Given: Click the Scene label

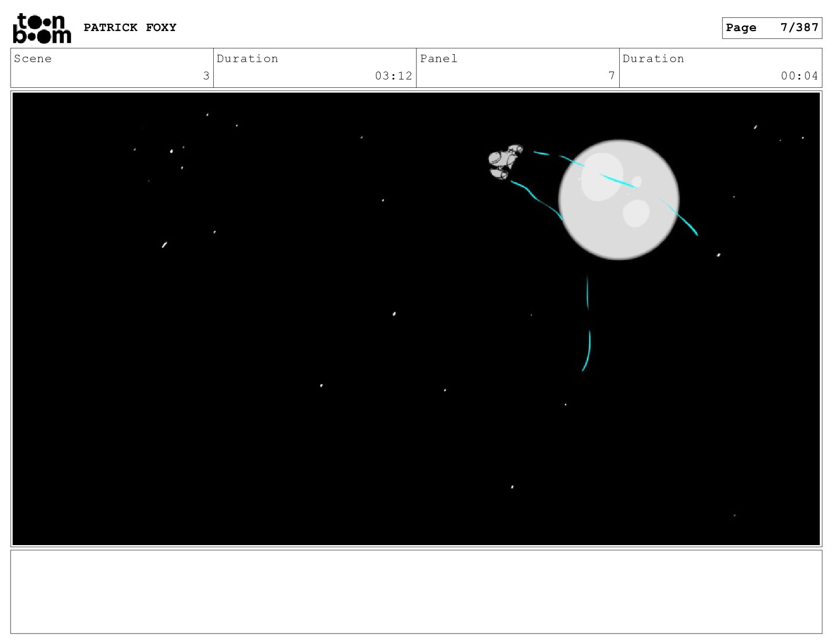Looking at the screenshot, I should tap(33, 58).
